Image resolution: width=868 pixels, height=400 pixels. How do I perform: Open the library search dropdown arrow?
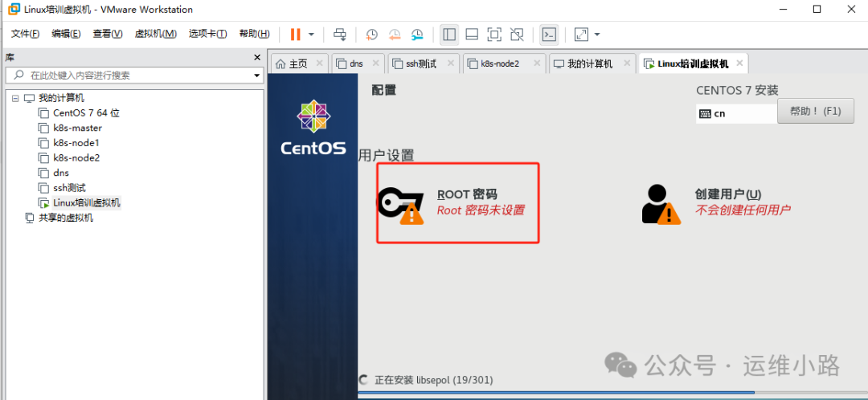click(x=257, y=76)
